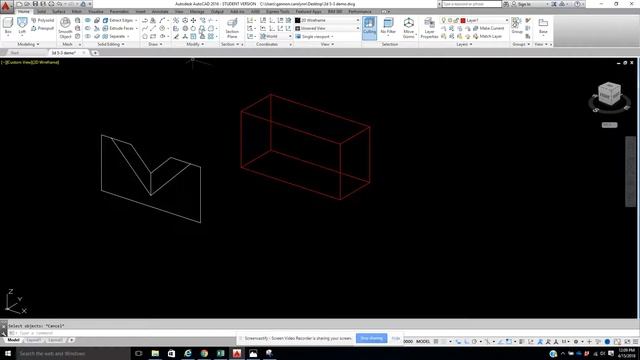Viewport: 640px width, 360px height.
Task: Switch to the Home ribbon tab
Action: [24, 11]
